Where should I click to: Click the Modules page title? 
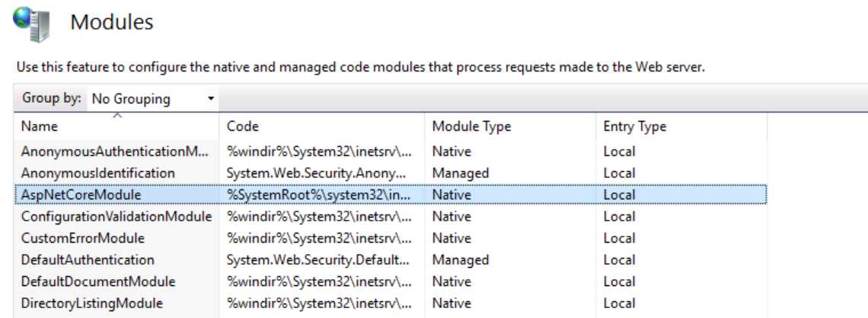coord(112,22)
